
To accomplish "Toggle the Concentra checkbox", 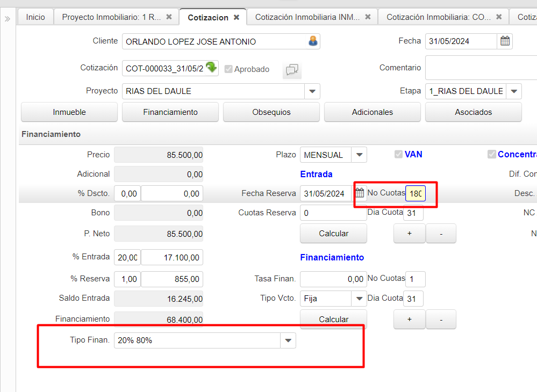I will tap(491, 155).
